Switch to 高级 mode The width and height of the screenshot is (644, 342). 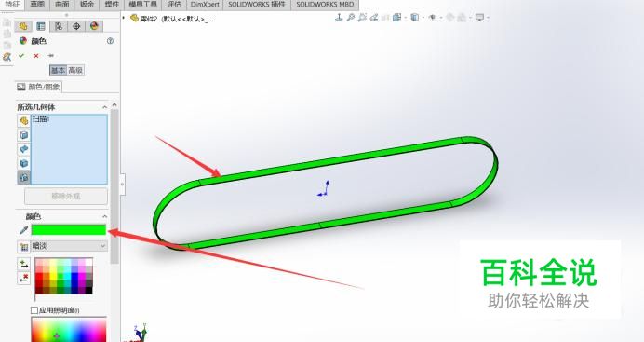[x=75, y=70]
